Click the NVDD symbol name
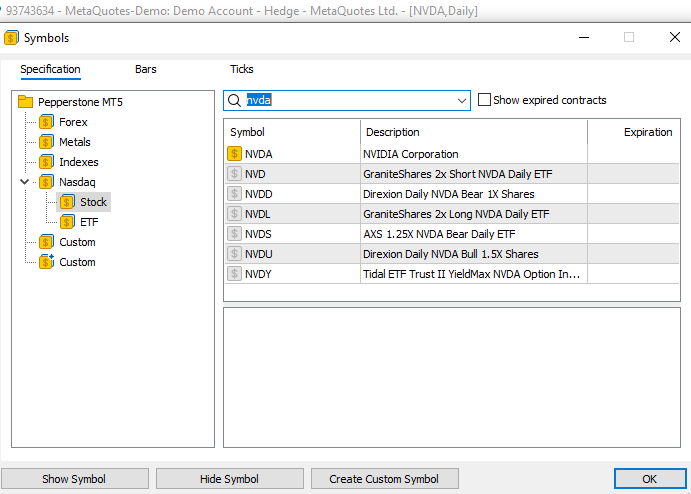 click(259, 194)
